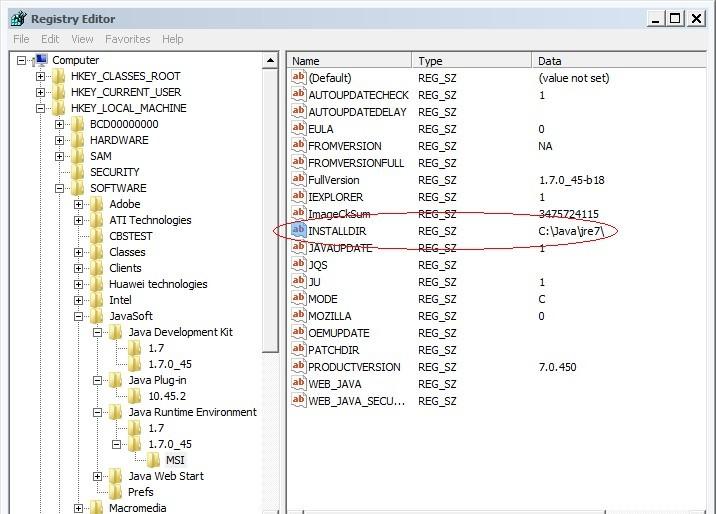Collapse HKEY_LOCAL_MACHINE key

click(41, 108)
